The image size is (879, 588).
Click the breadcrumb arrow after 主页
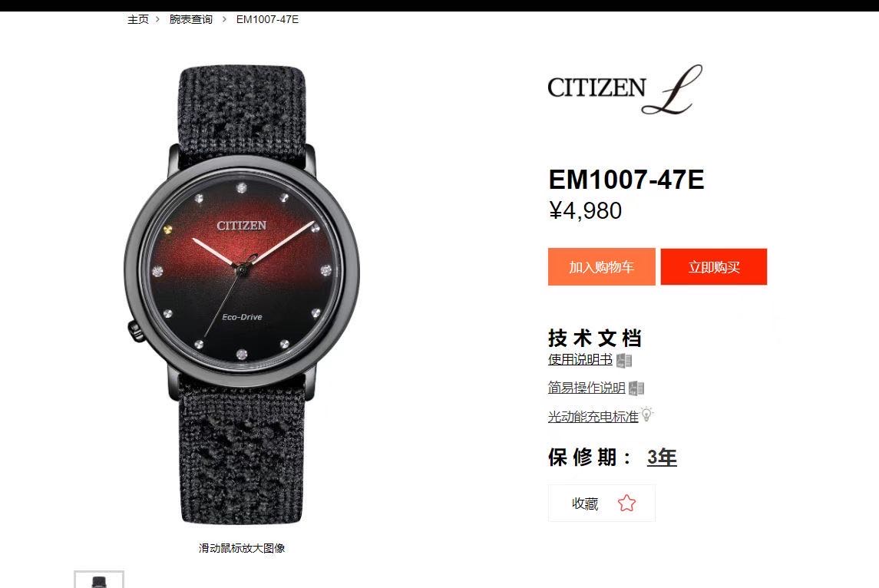coord(157,20)
